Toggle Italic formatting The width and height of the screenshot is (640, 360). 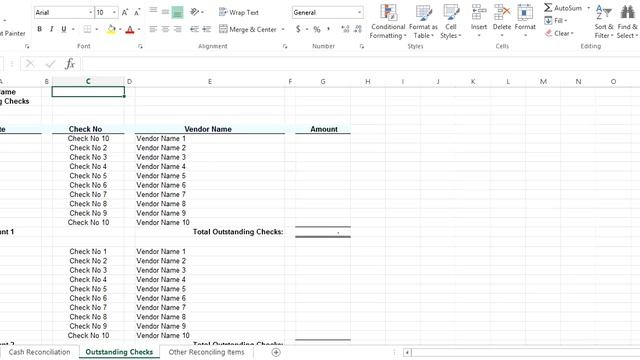point(51,29)
